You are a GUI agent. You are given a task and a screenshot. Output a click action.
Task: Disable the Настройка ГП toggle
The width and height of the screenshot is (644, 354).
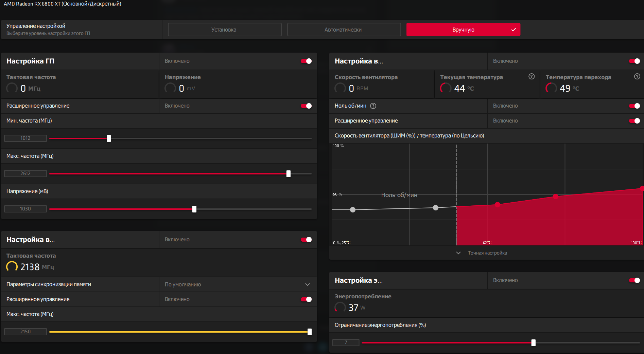coord(306,61)
